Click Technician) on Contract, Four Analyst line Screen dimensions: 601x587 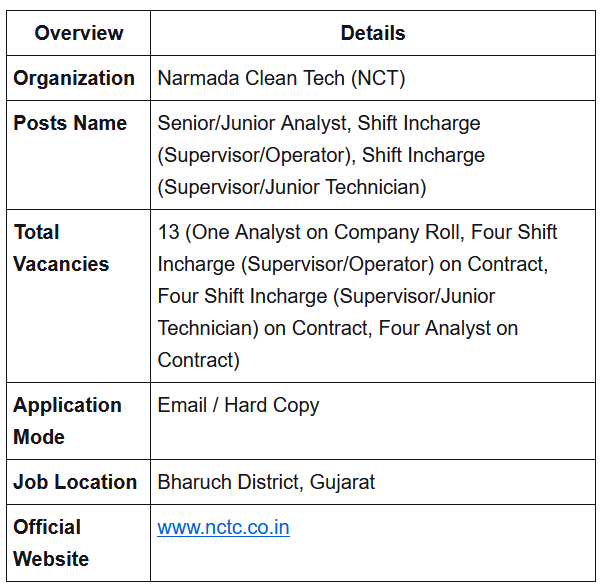pos(338,328)
